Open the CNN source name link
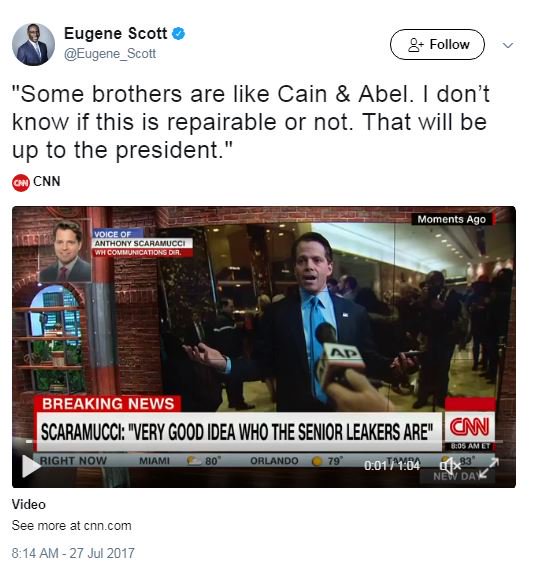The height and width of the screenshot is (568, 537). tap(47, 181)
